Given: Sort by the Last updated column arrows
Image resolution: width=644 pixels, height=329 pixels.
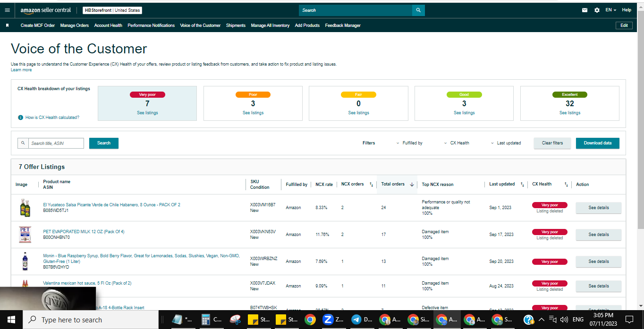Looking at the screenshot, I should (522, 185).
